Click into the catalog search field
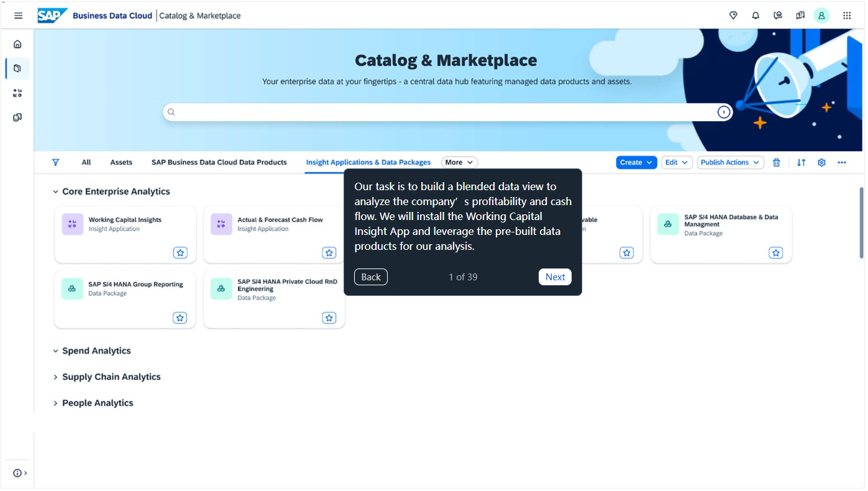Screen dimensions: 868x491 (447, 112)
